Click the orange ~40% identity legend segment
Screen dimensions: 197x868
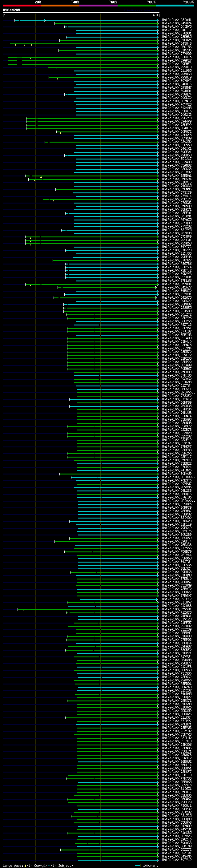(x=60, y=6)
